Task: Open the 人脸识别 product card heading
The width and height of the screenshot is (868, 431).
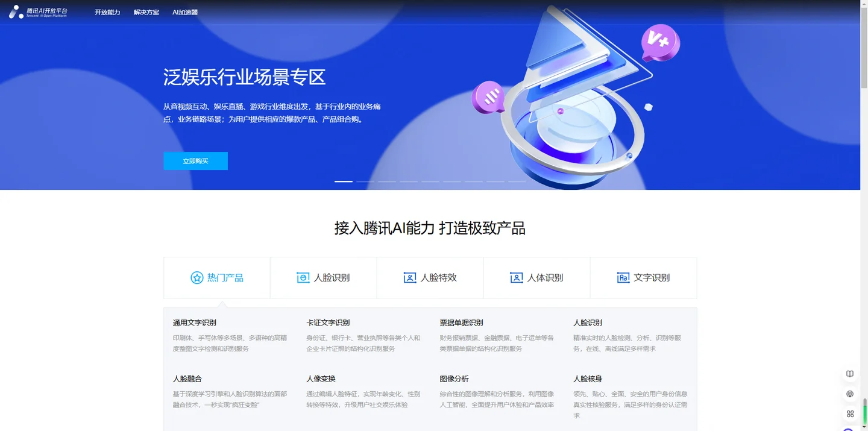Action: click(588, 323)
